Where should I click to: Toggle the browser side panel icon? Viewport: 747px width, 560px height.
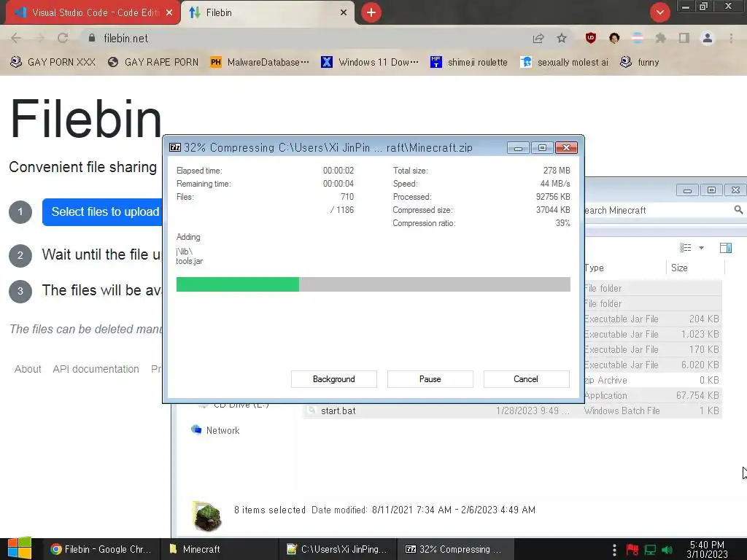pos(684,38)
